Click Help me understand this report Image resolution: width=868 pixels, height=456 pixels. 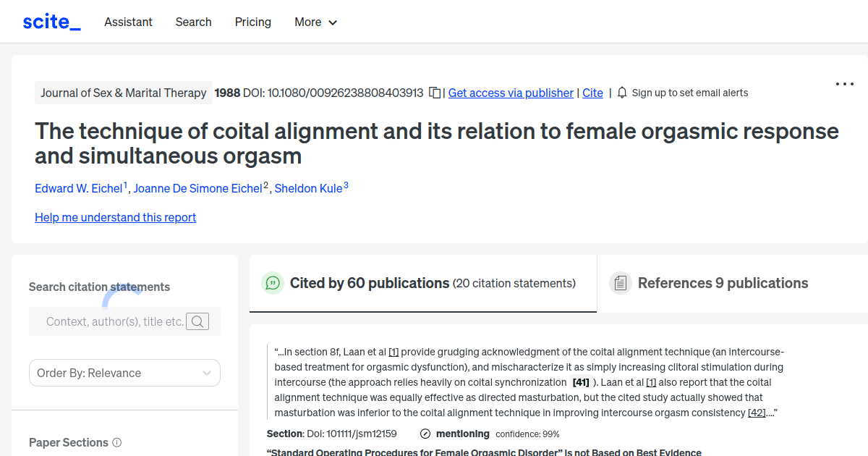115,217
